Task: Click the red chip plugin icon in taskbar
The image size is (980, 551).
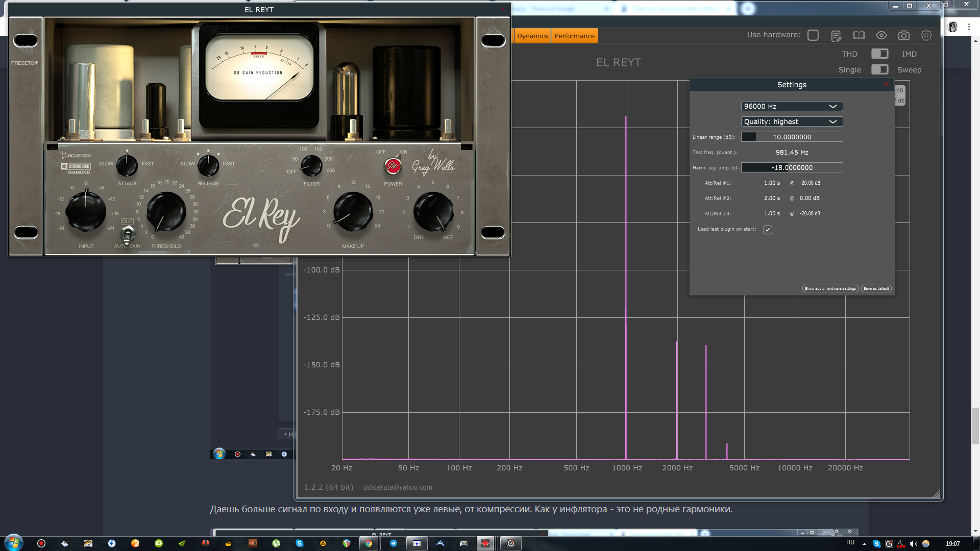Action: (485, 543)
